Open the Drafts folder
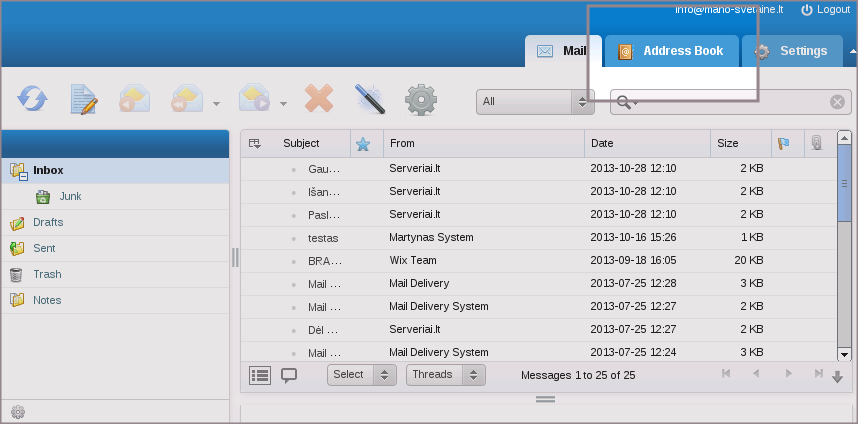The height and width of the screenshot is (424, 858). point(48,222)
